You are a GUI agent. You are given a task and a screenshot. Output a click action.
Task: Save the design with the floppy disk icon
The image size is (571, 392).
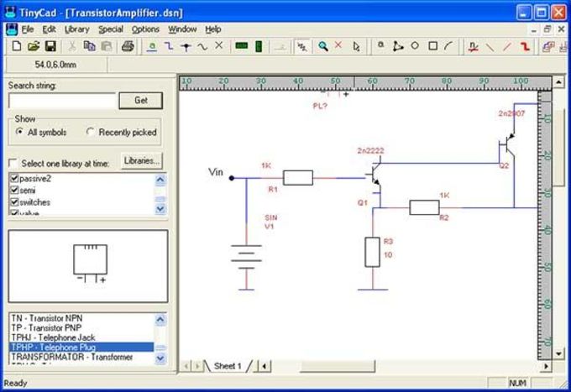pyautogui.click(x=50, y=46)
